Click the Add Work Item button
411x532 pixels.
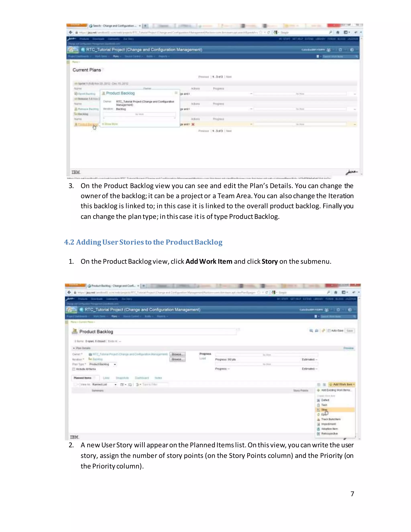pos(342,384)
